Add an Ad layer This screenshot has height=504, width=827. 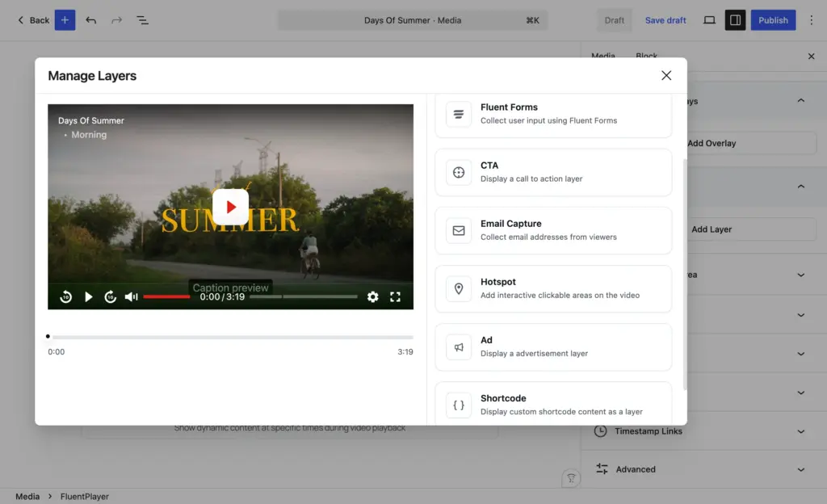click(x=553, y=346)
